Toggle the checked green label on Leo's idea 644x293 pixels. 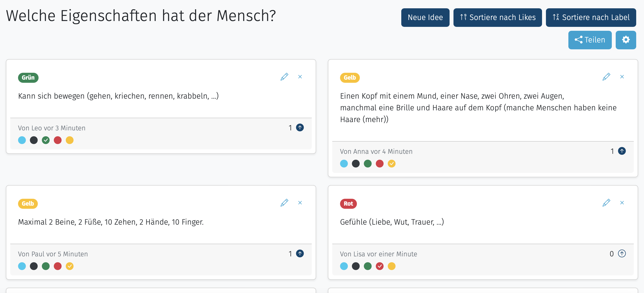(46, 140)
